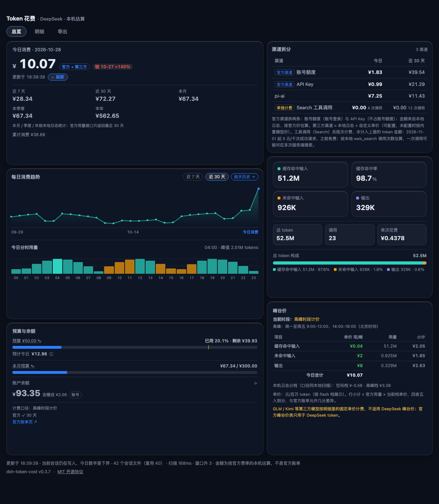Edit the 预算 ¥50.00 daily budget pencil
The image size is (439, 504).
pos(39,341)
